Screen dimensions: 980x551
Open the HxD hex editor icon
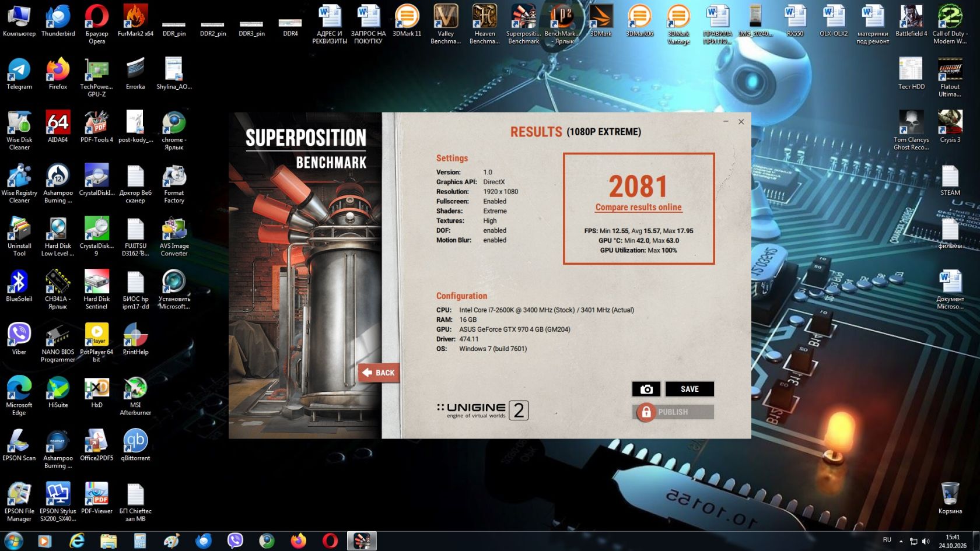click(x=97, y=392)
